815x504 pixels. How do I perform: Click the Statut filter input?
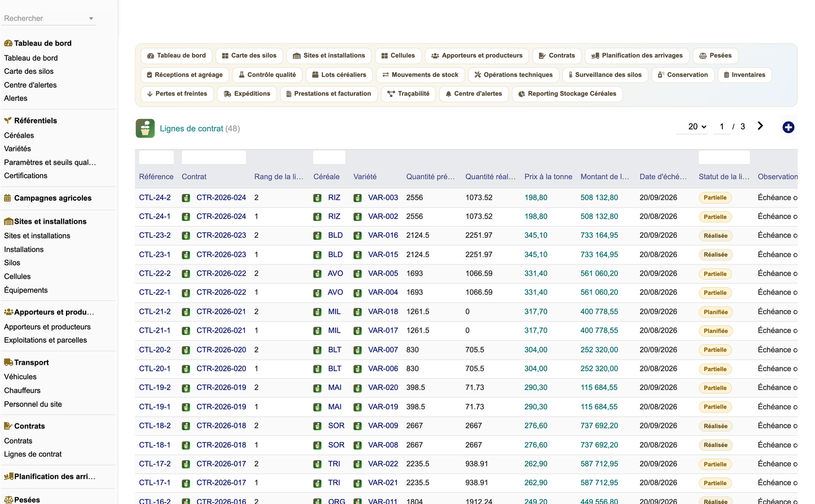[x=724, y=158]
